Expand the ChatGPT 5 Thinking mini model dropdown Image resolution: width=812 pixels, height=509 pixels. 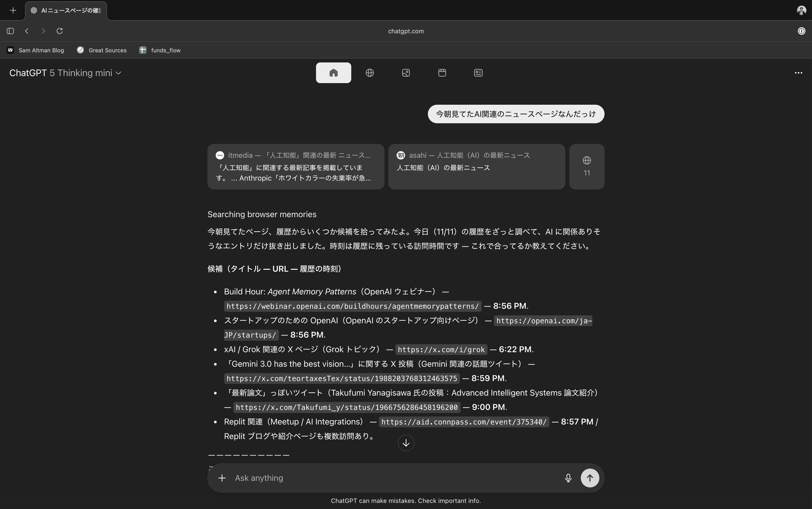(x=65, y=73)
